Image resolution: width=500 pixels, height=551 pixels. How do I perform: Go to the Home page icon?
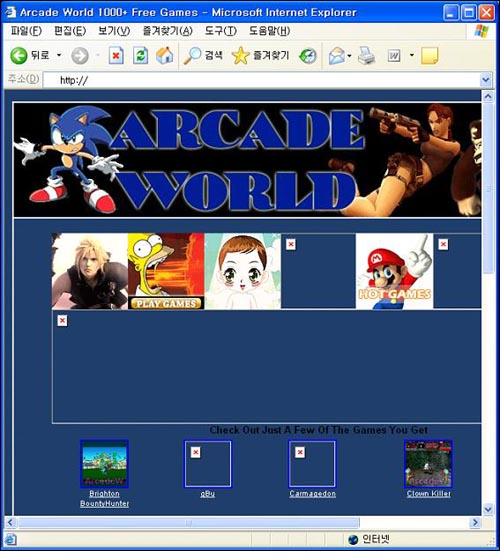click(x=164, y=56)
